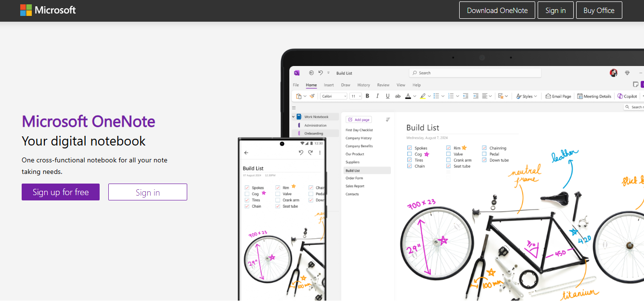Image resolution: width=644 pixels, height=304 pixels.
Task: Check the Cog checkbox on the phone
Action: pyautogui.click(x=247, y=194)
